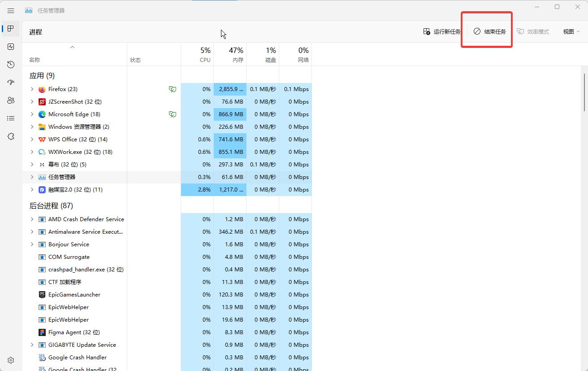Open the Performance page in sidebar

(11, 47)
